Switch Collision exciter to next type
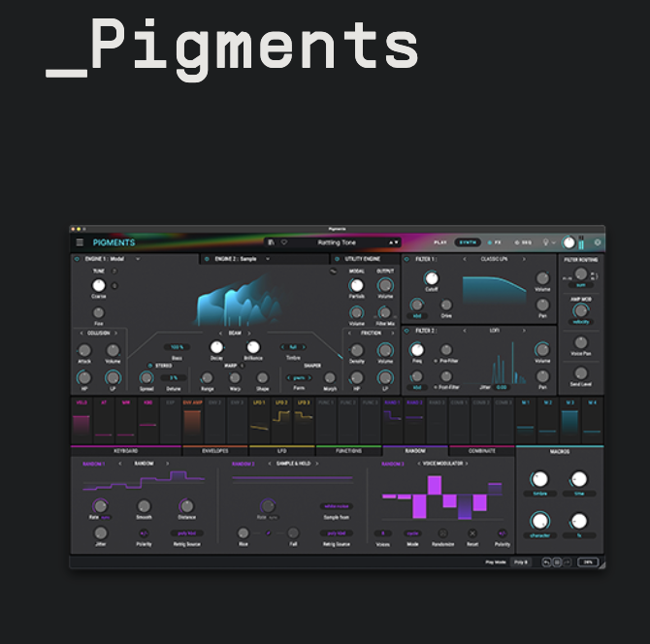Screen dimensions: 650x644 116,333
